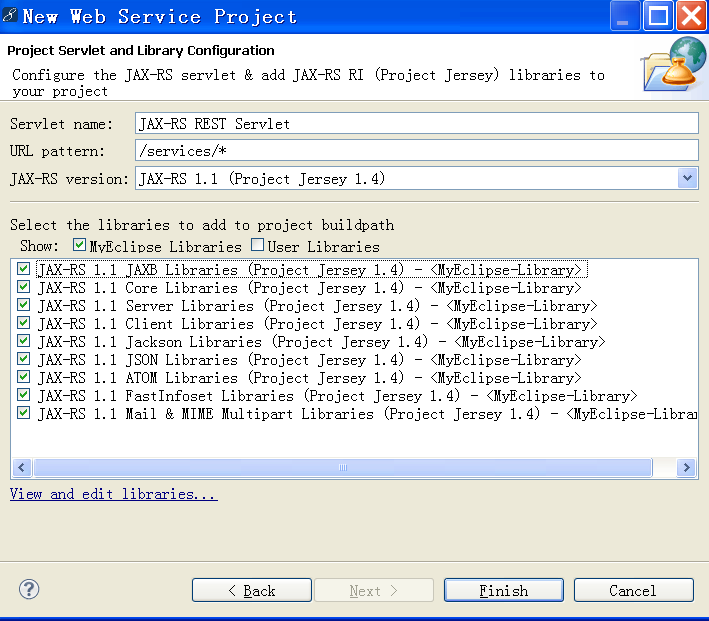Viewport: 709px width, 621px height.
Task: Uncheck JAX-RS 1.1 Jackson Libraries
Action: pyautogui.click(x=24, y=341)
